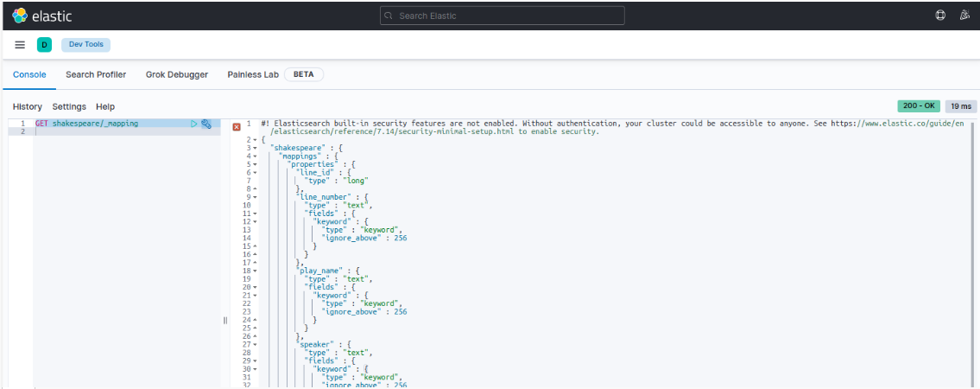Collapse the "speaker" fold on line 27
The width and height of the screenshot is (980, 389).
pos(255,345)
